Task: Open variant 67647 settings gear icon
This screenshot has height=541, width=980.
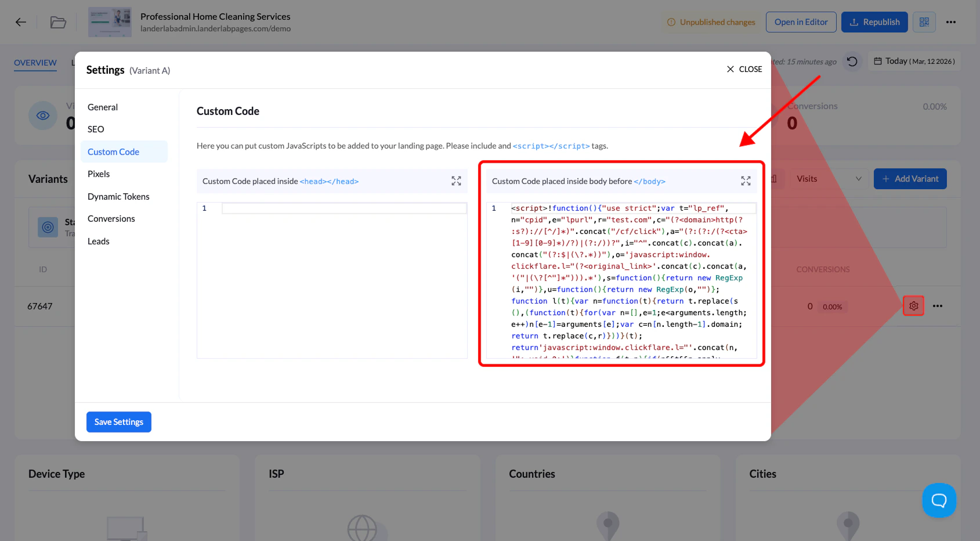Action: tap(913, 306)
